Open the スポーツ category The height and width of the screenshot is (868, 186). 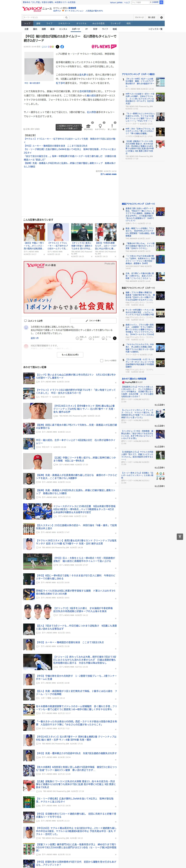[76, 29]
